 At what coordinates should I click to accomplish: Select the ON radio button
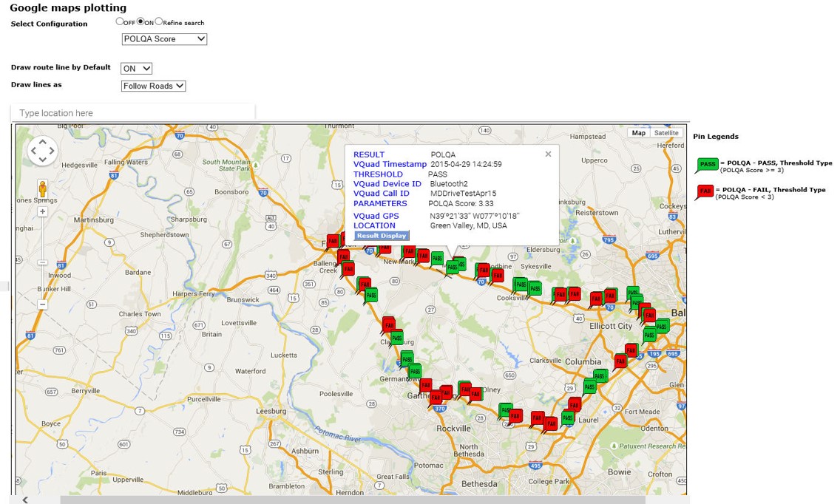point(140,21)
